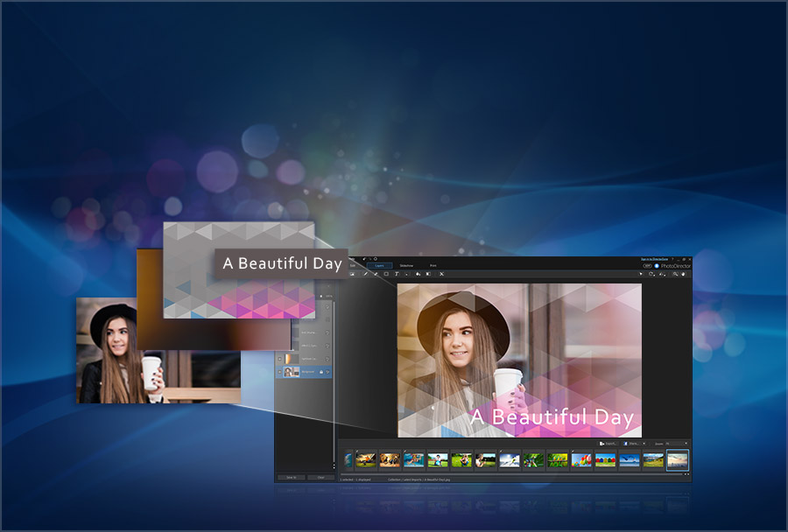Click the help question mark icon
This screenshot has height=532, width=788.
[x=672, y=259]
